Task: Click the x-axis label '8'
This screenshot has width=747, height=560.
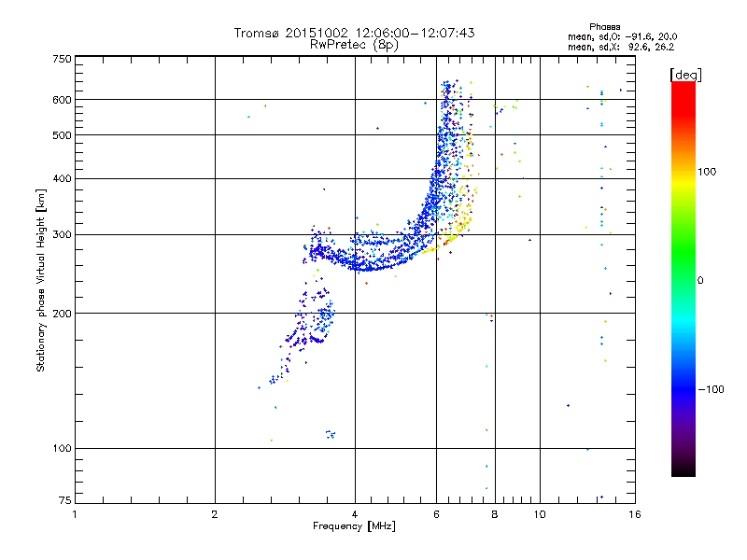Action: pyautogui.click(x=495, y=515)
